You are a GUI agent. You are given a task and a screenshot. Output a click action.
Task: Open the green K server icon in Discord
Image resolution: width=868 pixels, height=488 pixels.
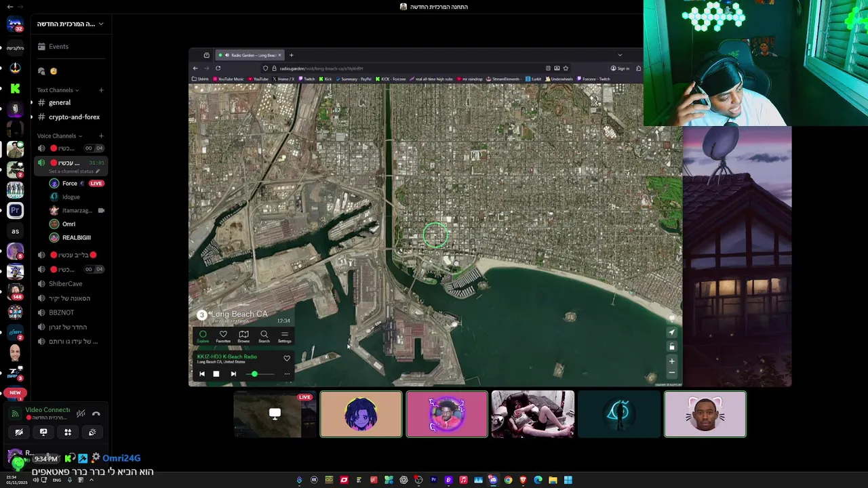coord(15,89)
